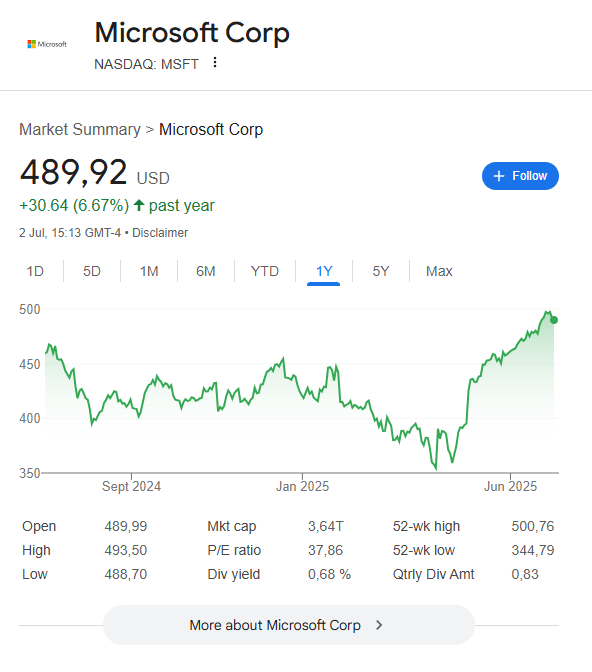This screenshot has width=592, height=672.
Task: Click the Qtrly Div Amt value 0,83
Action: pyautogui.click(x=525, y=574)
